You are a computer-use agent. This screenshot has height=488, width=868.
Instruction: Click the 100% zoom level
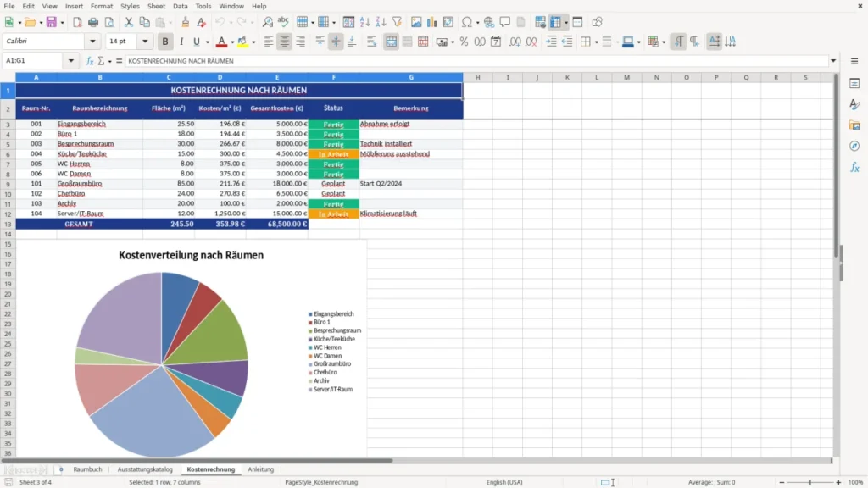pyautogui.click(x=855, y=482)
